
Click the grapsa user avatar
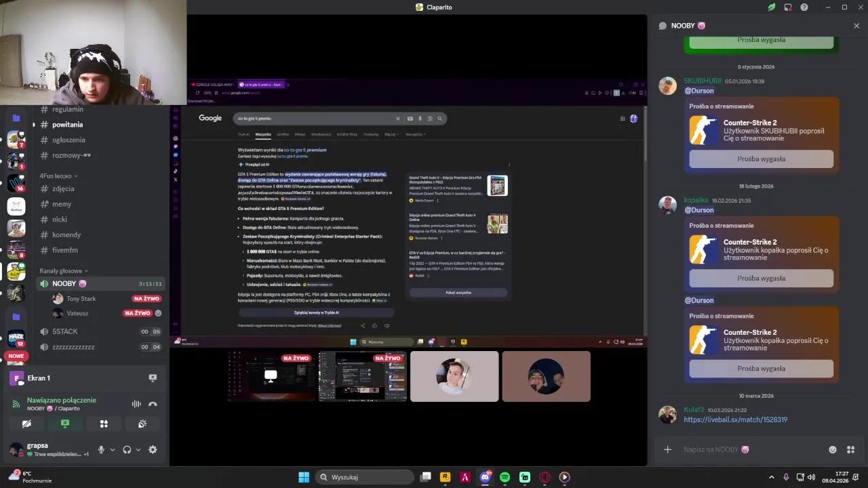pos(15,449)
